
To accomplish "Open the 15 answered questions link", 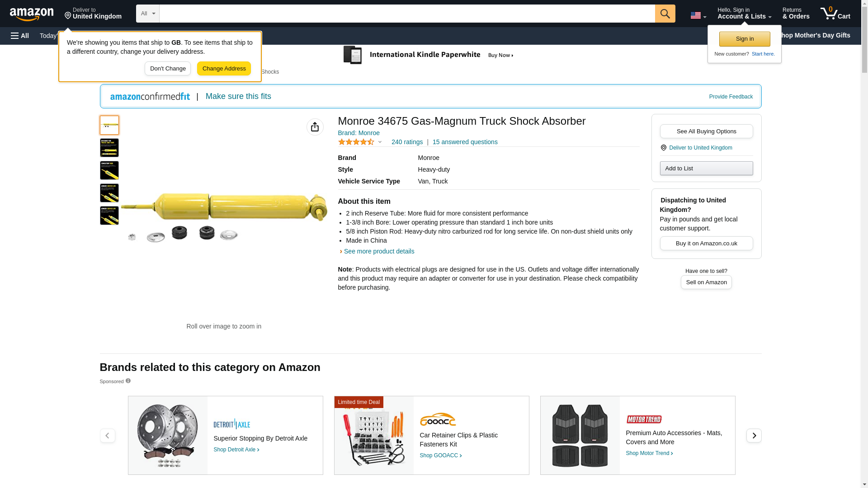I will 465,142.
